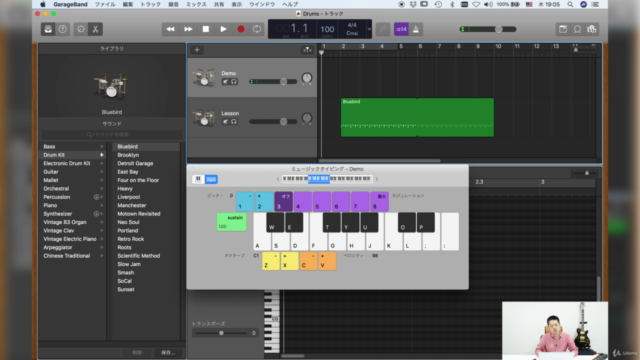The image size is (640, 360).
Task: Solo the Lesson track with headphones
Action: [233, 122]
